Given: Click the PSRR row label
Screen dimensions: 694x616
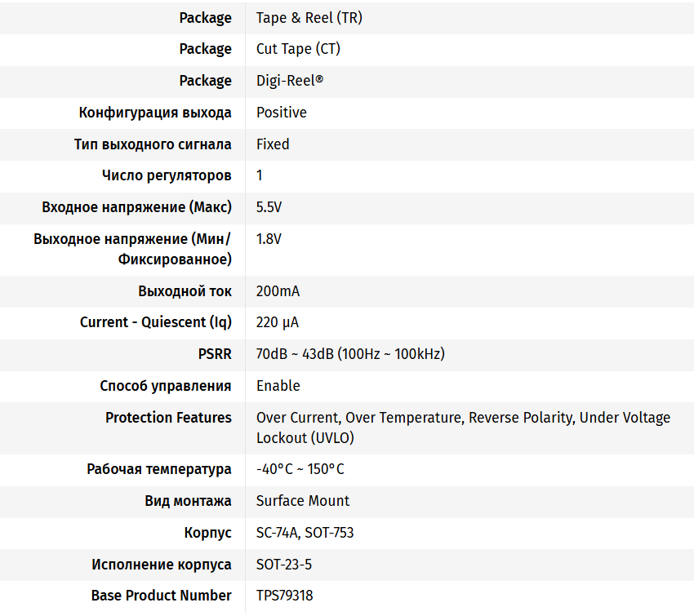Looking at the screenshot, I should 213,354.
